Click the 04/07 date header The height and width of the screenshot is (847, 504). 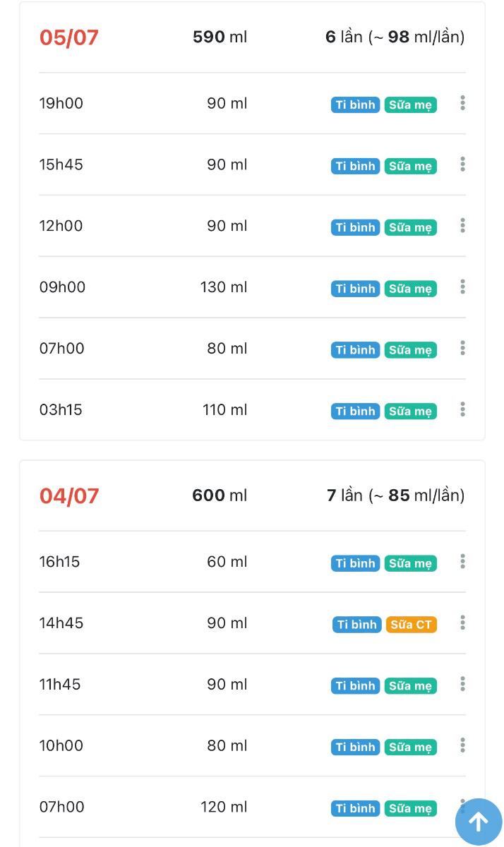click(x=69, y=495)
